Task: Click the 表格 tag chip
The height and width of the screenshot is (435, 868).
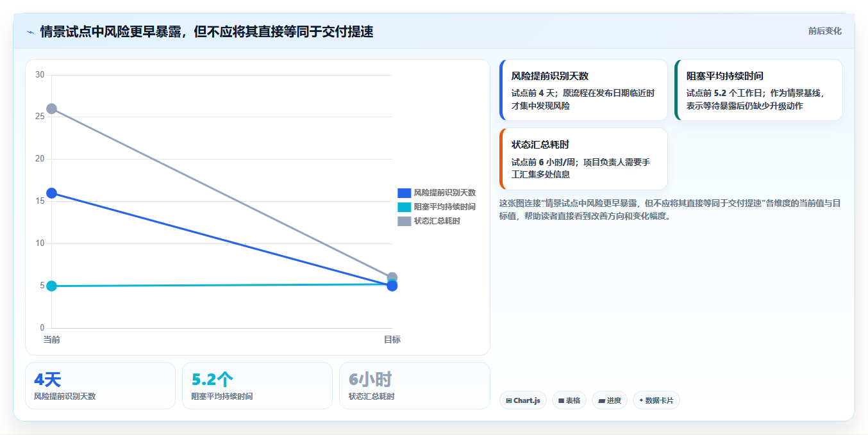Action: coord(569,400)
